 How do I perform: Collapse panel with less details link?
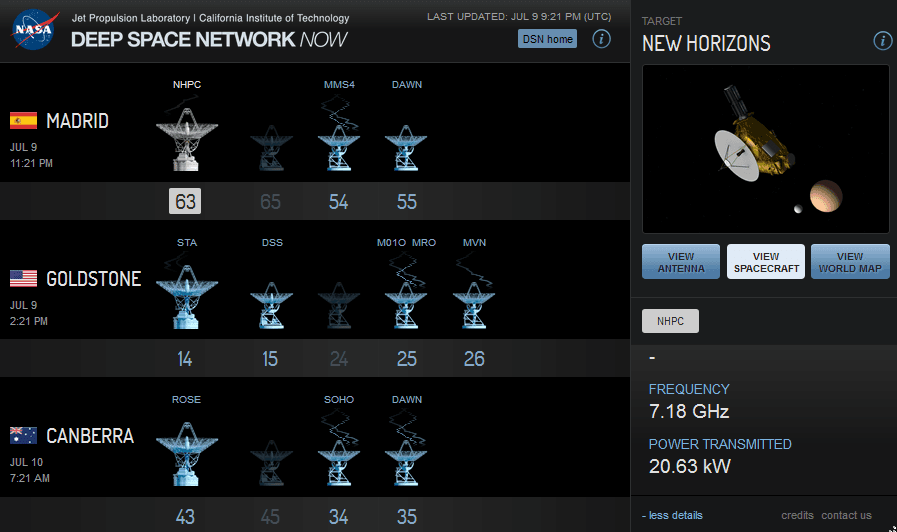click(x=672, y=515)
